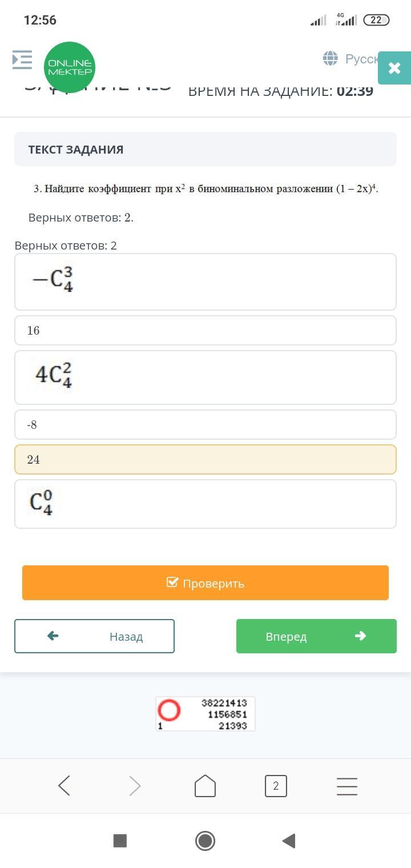411x868 pixels.
Task: Tap the Online Mektep logo
Action: pyautogui.click(x=69, y=67)
